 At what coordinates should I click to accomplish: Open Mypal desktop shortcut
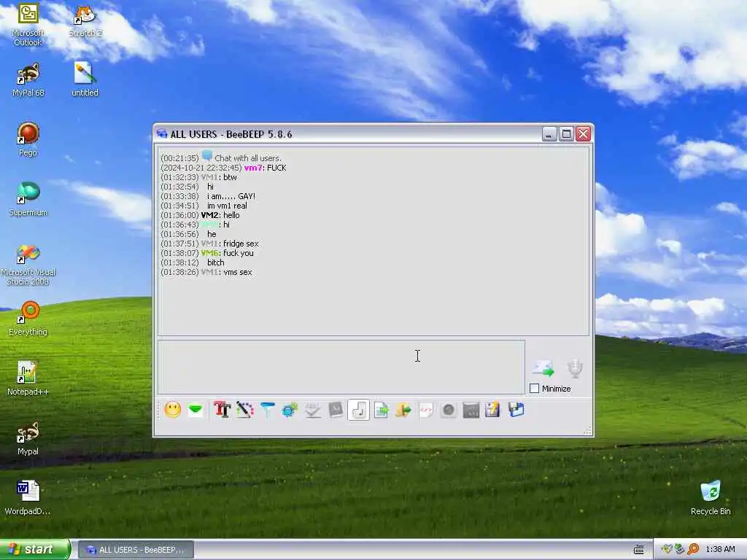[x=28, y=438]
